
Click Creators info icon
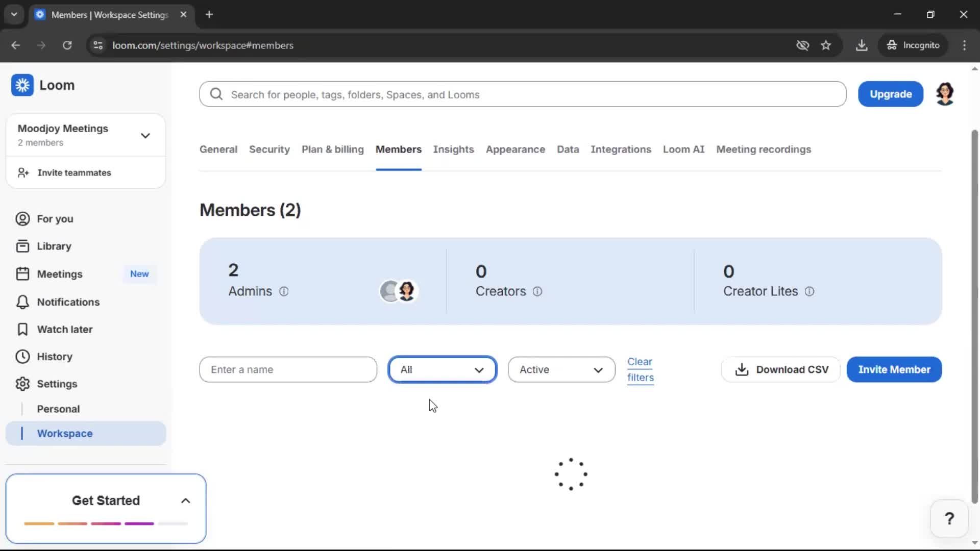537,291
